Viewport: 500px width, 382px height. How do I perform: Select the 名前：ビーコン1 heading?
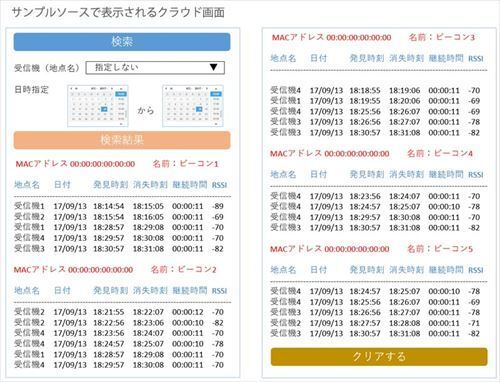coord(185,164)
